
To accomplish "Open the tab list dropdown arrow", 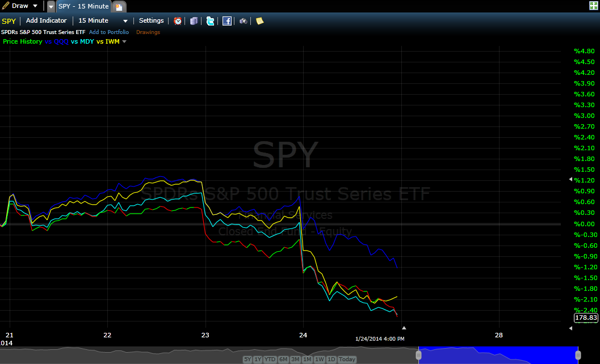I will [51, 6].
